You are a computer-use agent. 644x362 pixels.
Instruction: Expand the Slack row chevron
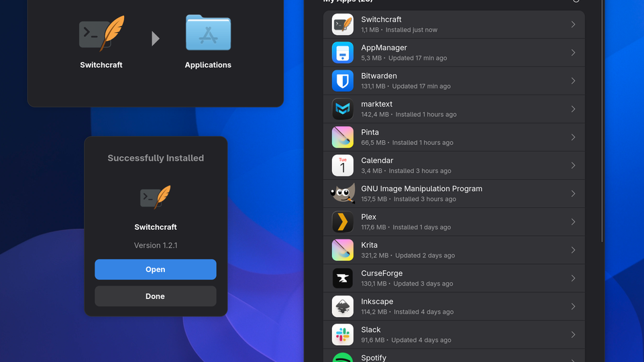pos(573,335)
